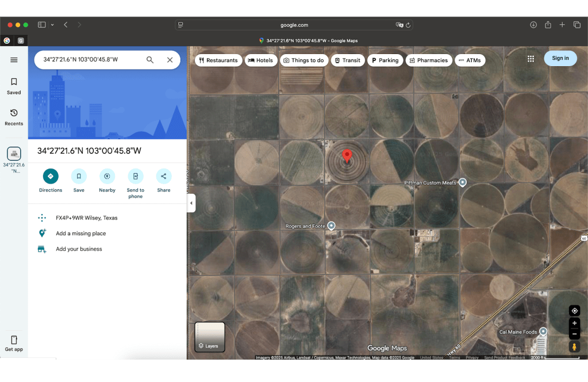588x382 pixels.
Task: Zoom in on the map
Action: [574, 323]
